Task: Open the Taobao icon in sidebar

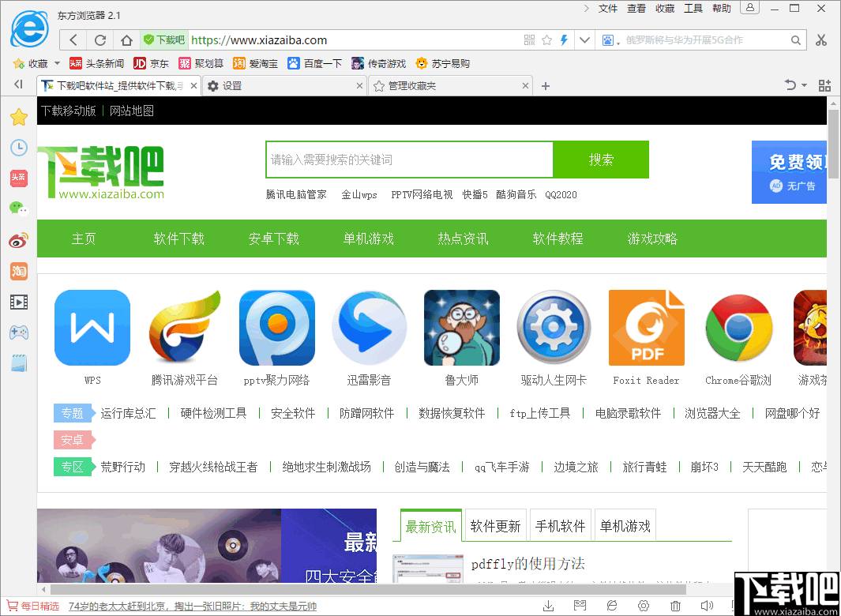Action: pyautogui.click(x=18, y=271)
